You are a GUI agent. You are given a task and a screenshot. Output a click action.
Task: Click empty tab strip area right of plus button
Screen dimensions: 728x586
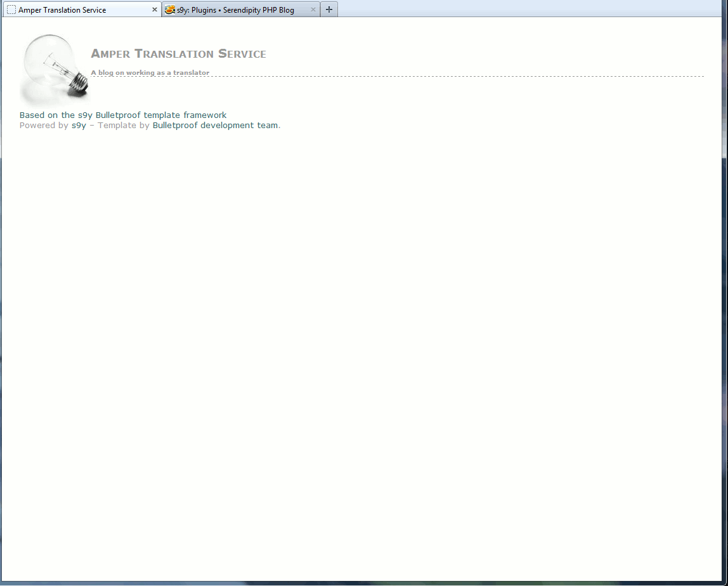[507, 9]
